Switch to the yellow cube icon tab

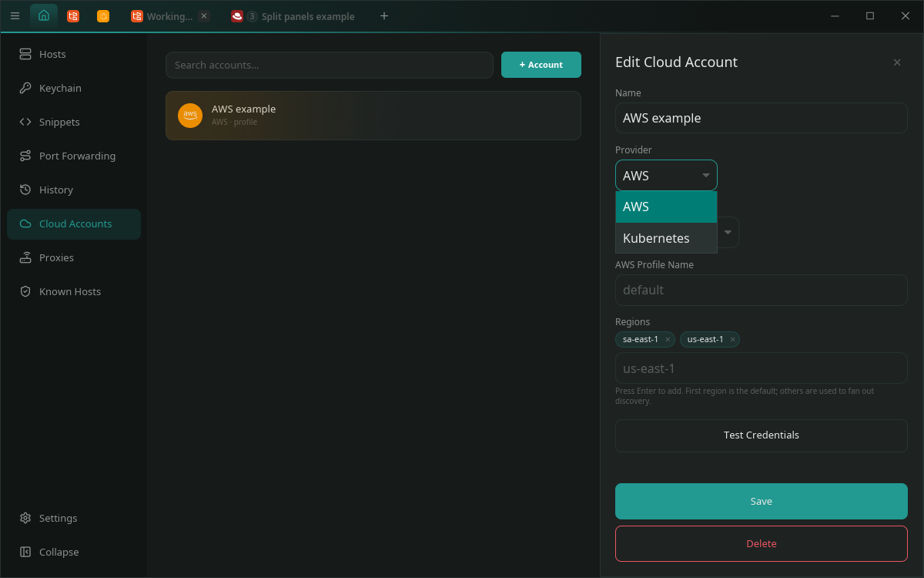coord(103,16)
